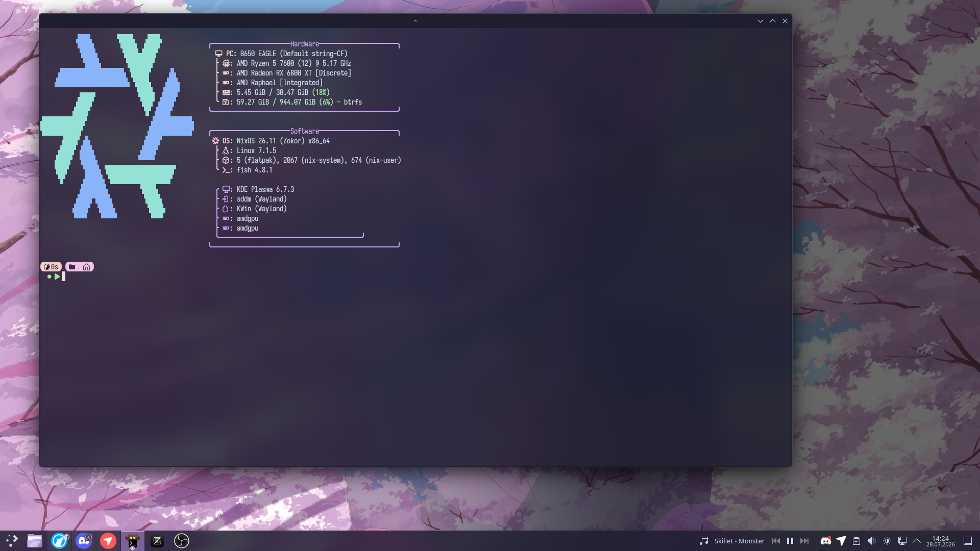Click the 'sddm (Wayland)' line

pos(255,199)
